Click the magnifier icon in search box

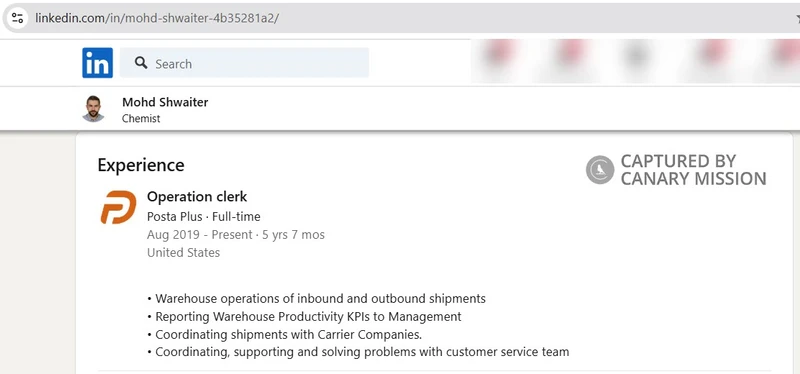point(141,63)
